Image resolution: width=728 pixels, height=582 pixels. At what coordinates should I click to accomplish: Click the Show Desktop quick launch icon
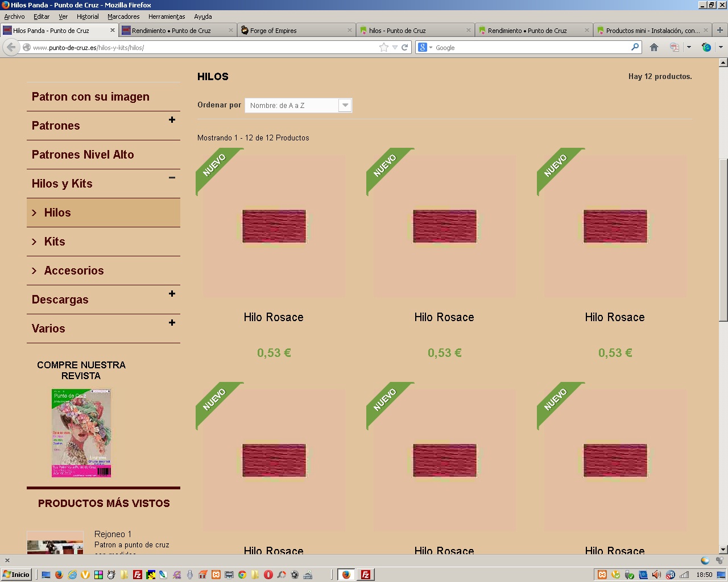(46, 575)
